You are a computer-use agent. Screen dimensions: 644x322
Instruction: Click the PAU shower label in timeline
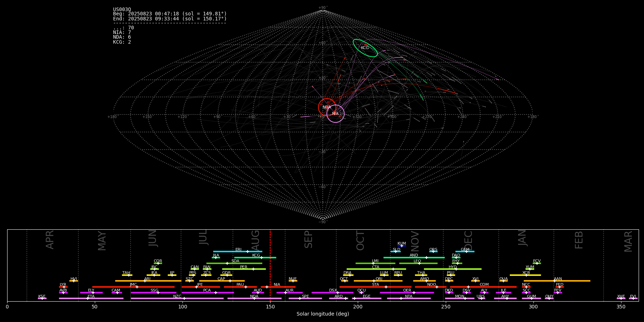tap(240, 285)
